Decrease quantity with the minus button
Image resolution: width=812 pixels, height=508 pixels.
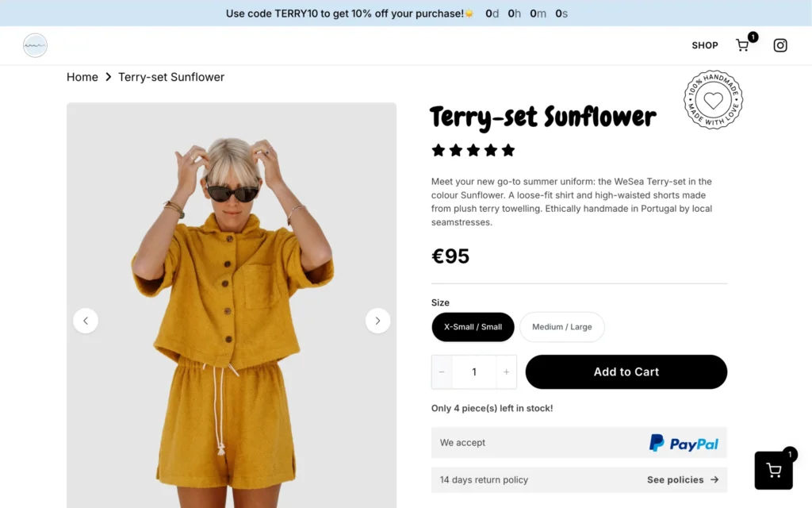(x=442, y=372)
